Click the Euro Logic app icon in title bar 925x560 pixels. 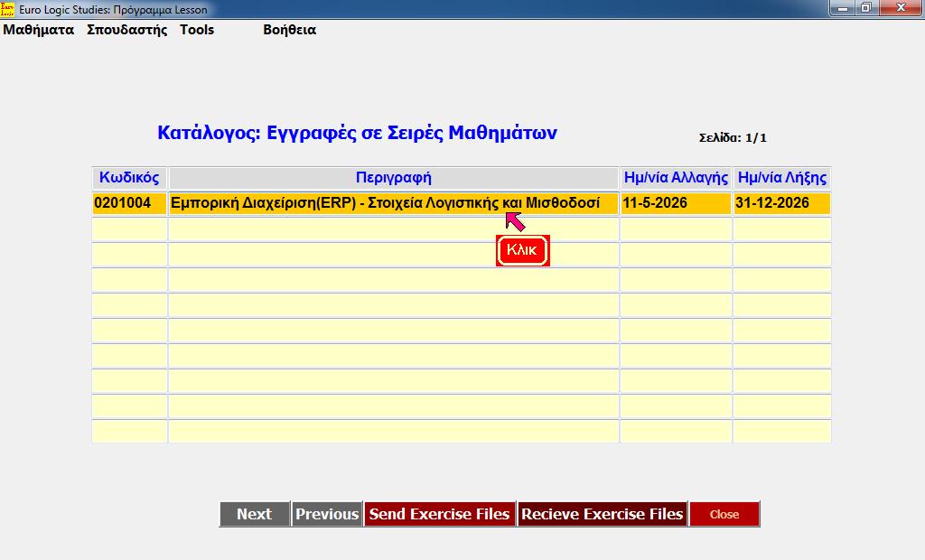7,9
